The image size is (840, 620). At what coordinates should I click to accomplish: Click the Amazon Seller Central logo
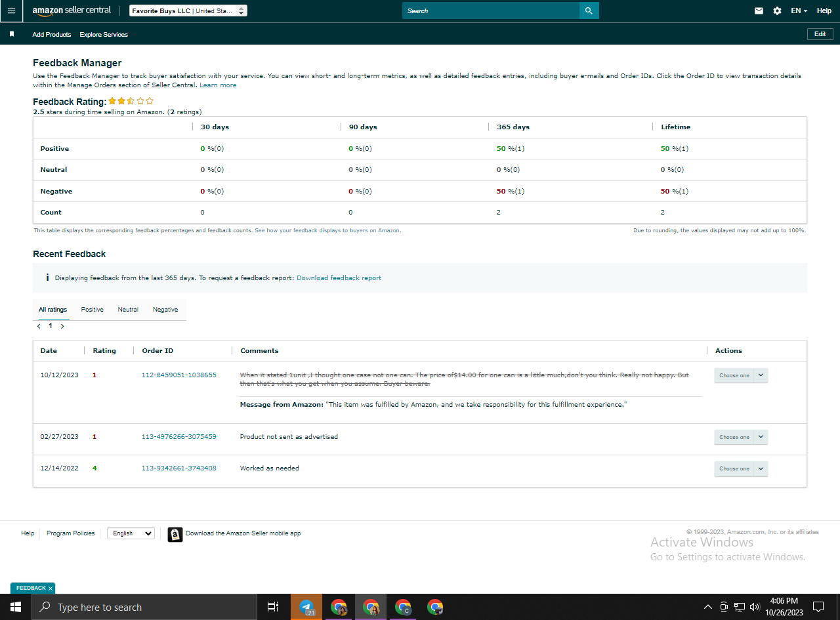tap(72, 11)
